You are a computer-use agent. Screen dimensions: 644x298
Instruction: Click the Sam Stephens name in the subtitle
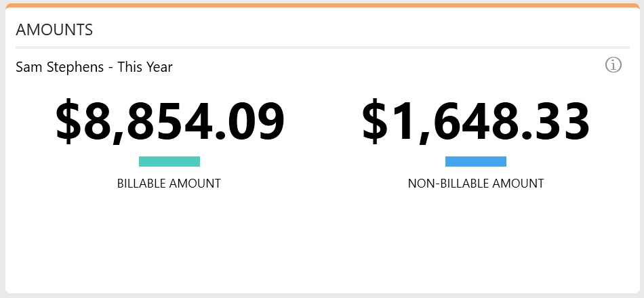(x=59, y=67)
